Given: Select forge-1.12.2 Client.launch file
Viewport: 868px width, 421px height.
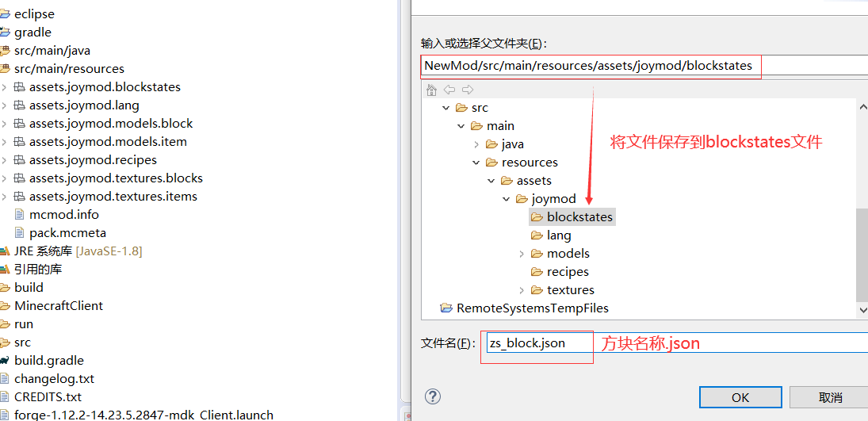Looking at the screenshot, I should (144, 415).
